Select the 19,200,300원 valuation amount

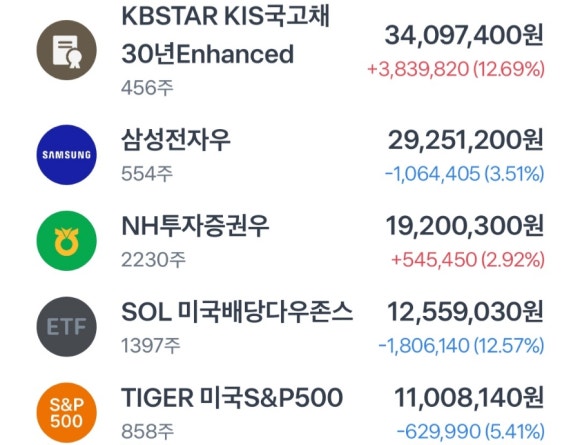(x=465, y=226)
